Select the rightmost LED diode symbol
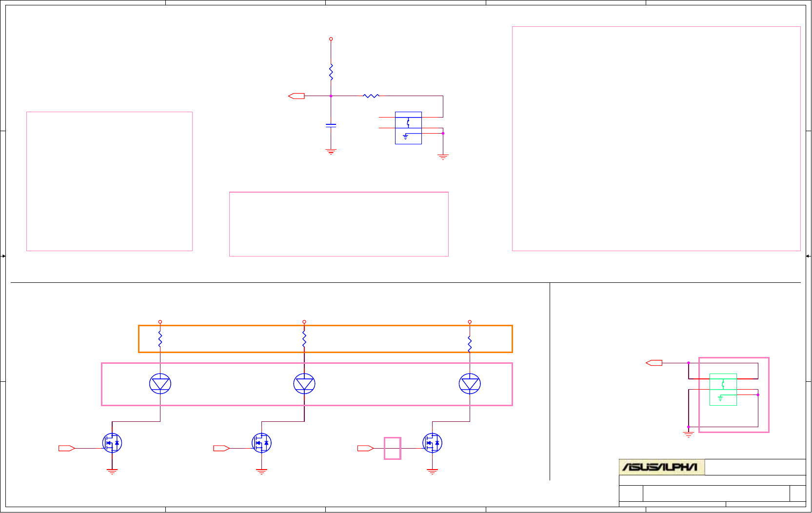Screen dimensions: 812x513 (470, 384)
